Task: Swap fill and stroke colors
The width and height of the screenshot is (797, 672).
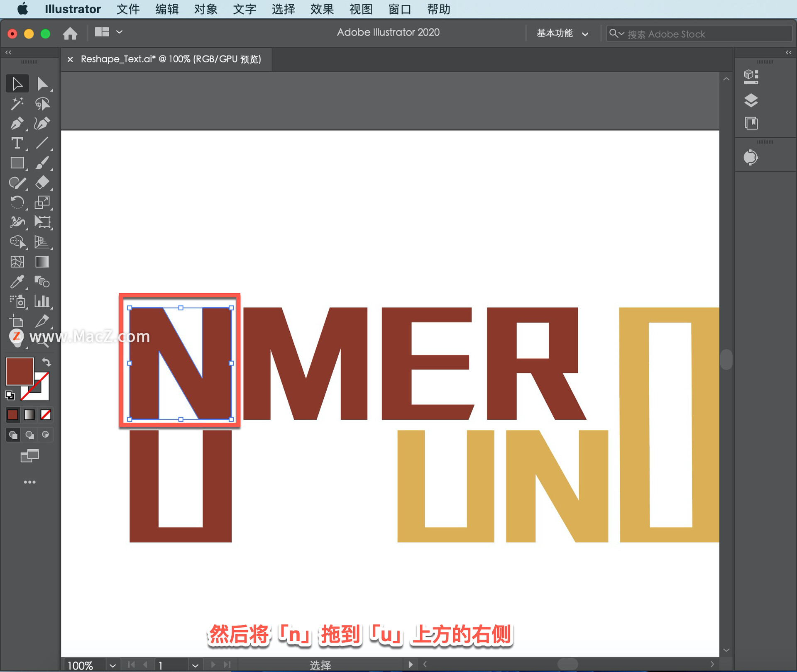Action: pyautogui.click(x=46, y=362)
